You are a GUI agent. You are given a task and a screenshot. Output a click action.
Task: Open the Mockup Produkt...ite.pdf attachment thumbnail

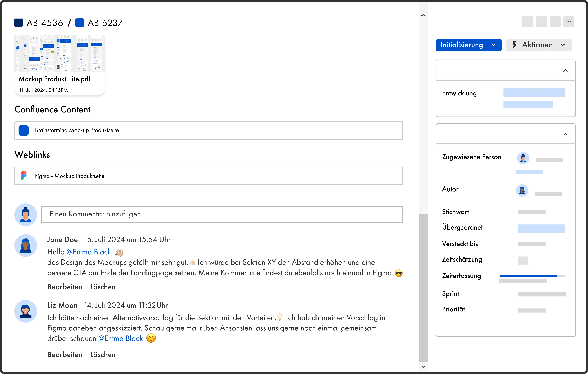pyautogui.click(x=60, y=54)
